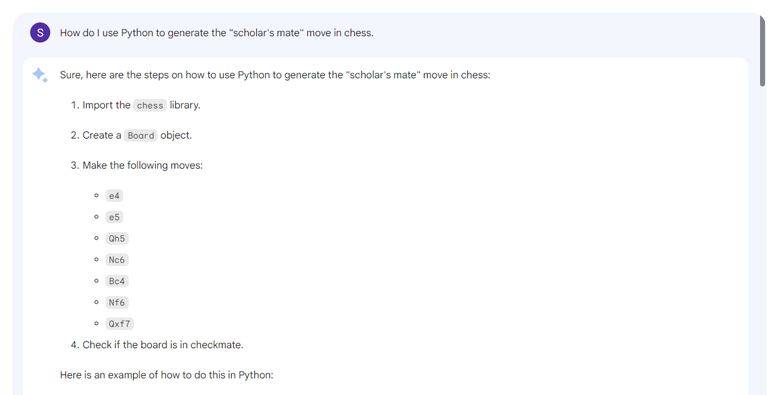Click the 'Nf6' move code chip

116,302
